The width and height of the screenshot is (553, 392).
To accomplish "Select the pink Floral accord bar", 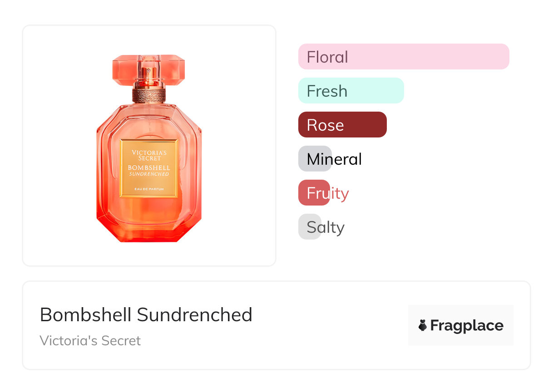I will click(404, 57).
